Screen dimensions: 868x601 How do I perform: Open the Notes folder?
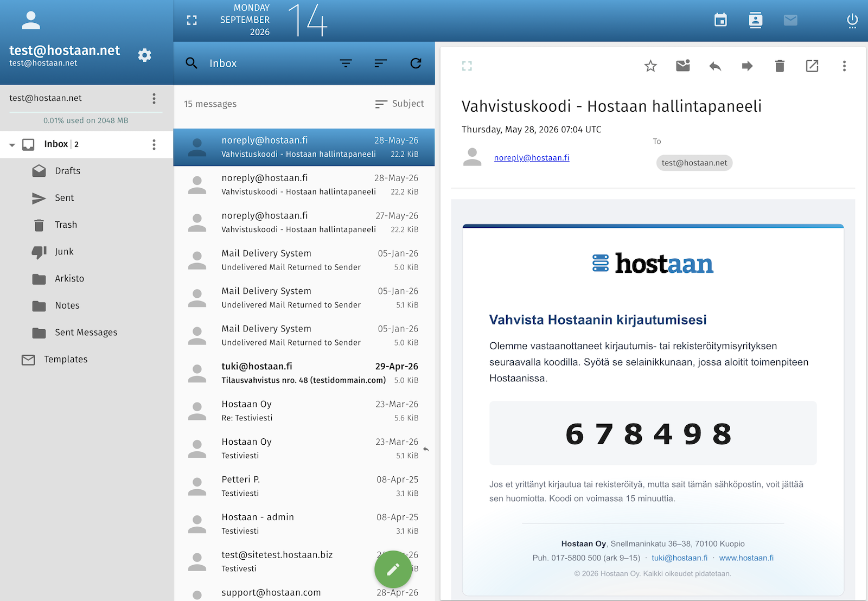pos(87,305)
